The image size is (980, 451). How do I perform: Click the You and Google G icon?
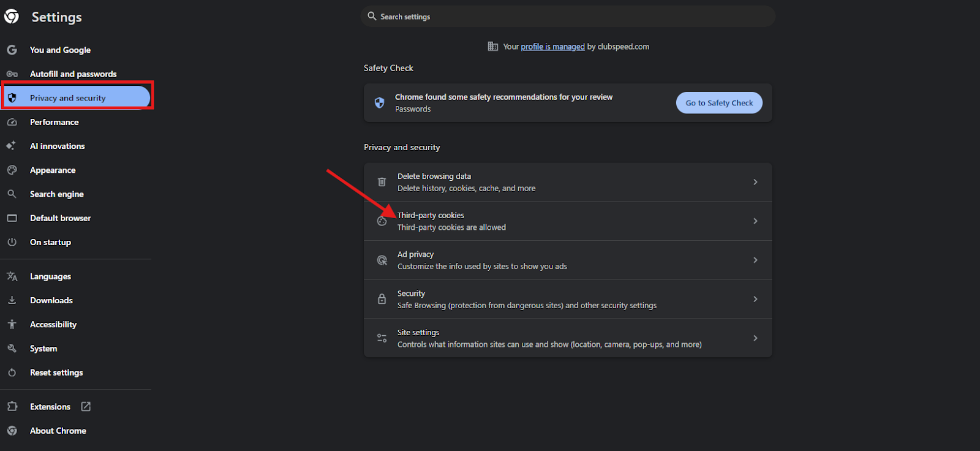[12, 50]
